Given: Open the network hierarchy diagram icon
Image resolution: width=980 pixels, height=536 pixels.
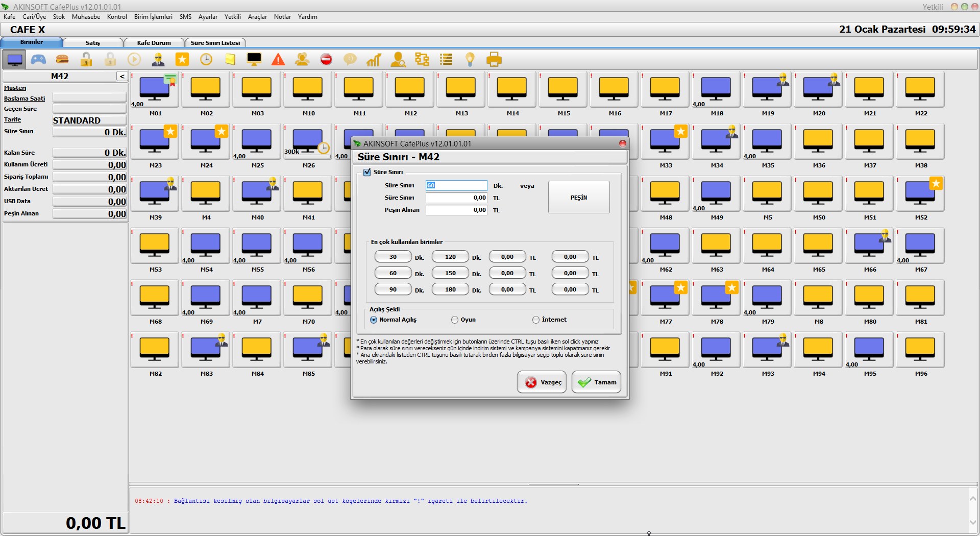Looking at the screenshot, I should coord(422,60).
